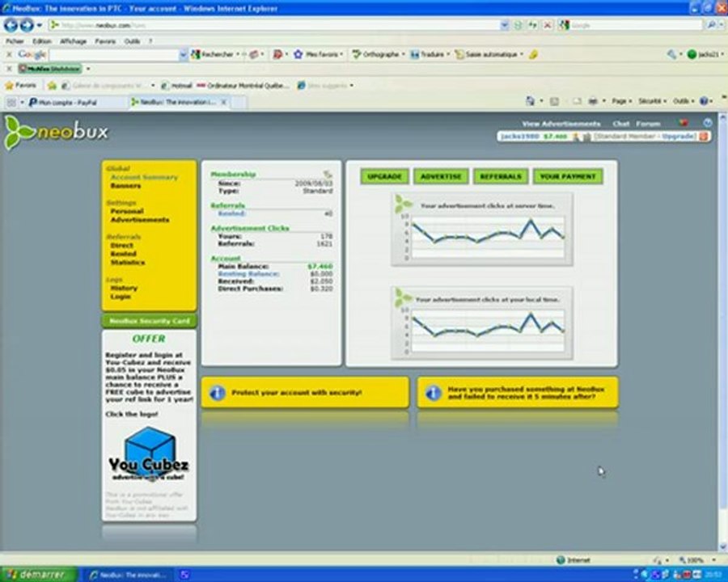This screenshot has width=728, height=582.
Task: Click the Protect your account with security banner
Action: [305, 393]
